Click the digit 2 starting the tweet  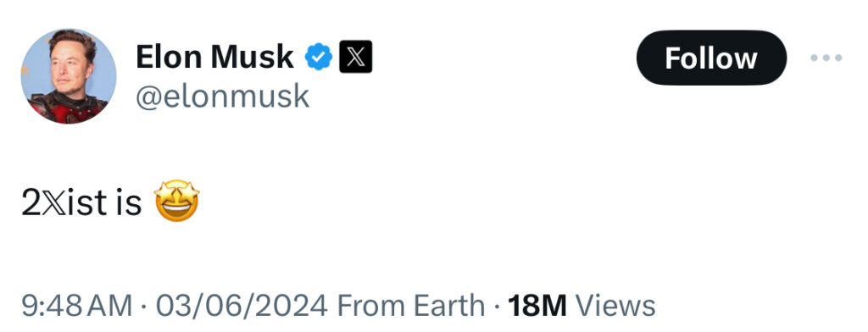(31, 203)
